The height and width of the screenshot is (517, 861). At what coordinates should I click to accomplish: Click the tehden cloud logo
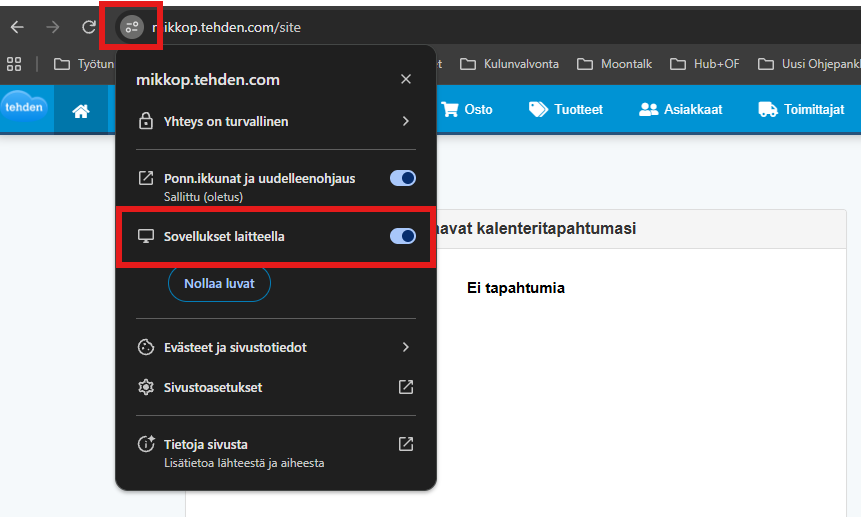pos(24,107)
